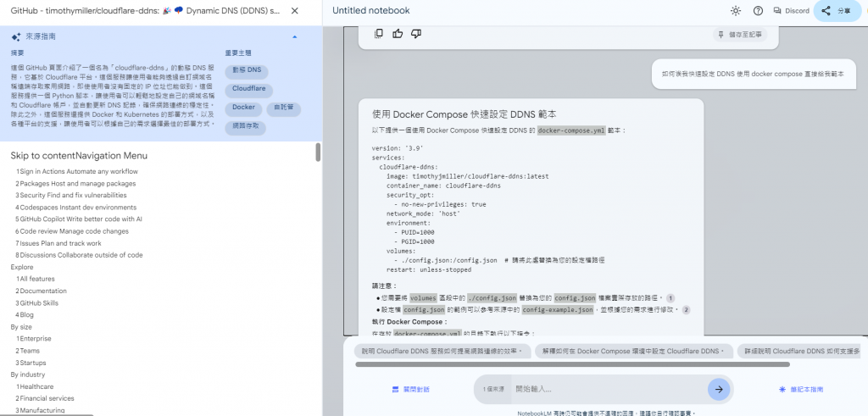Click the thumbs down icon
This screenshot has width=868, height=416.
tap(415, 34)
